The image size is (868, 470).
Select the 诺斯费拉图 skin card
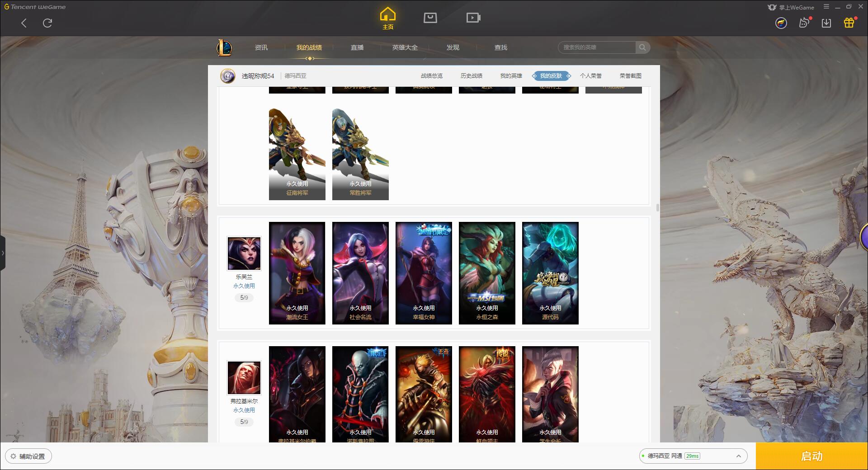(x=360, y=394)
